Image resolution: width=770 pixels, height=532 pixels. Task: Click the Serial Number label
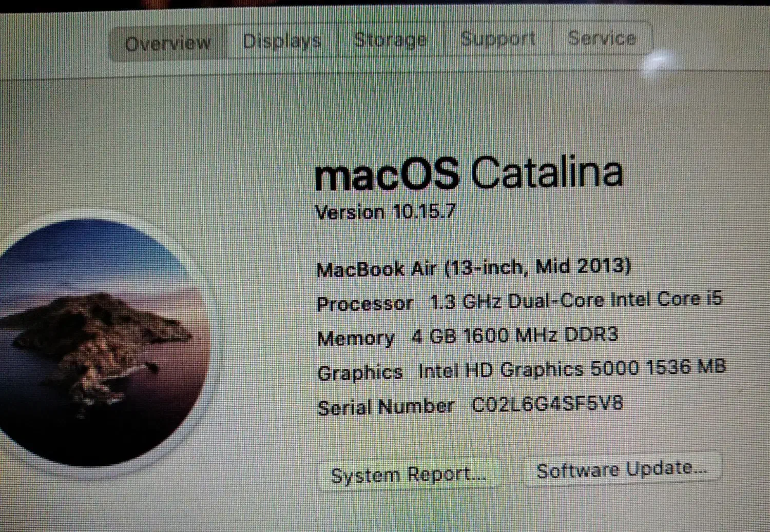click(386, 407)
